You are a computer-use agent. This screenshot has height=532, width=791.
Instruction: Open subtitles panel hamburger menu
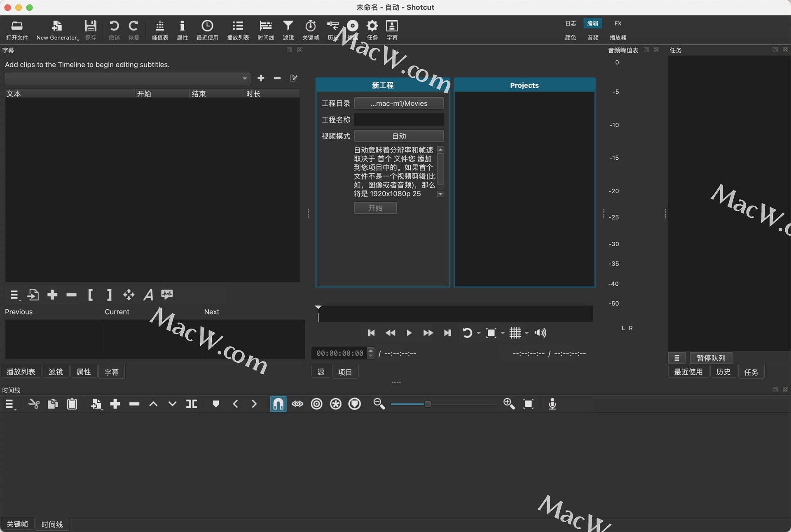tap(14, 295)
